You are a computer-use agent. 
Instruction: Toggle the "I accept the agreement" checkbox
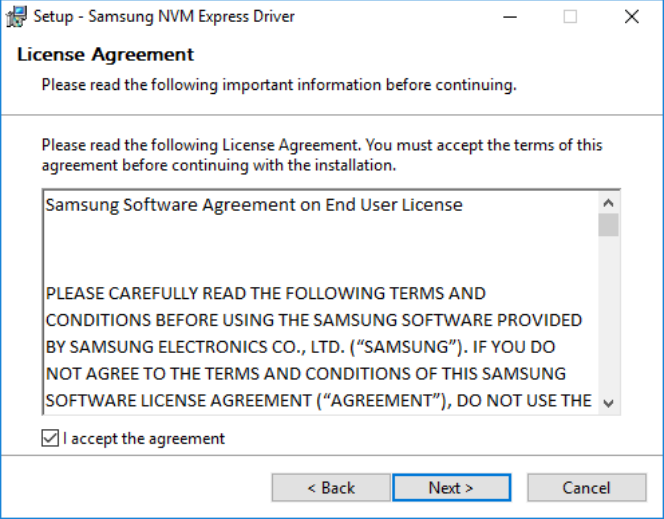(x=50, y=438)
